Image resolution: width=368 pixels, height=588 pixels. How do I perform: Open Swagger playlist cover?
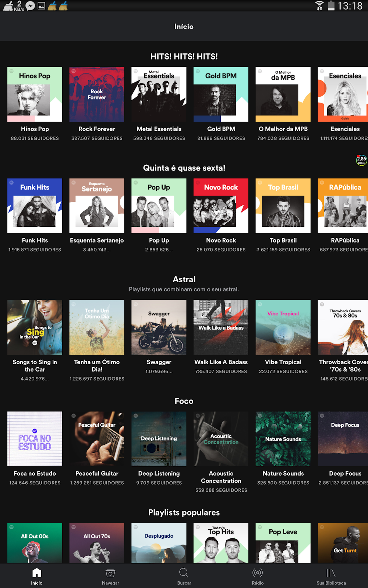click(159, 327)
